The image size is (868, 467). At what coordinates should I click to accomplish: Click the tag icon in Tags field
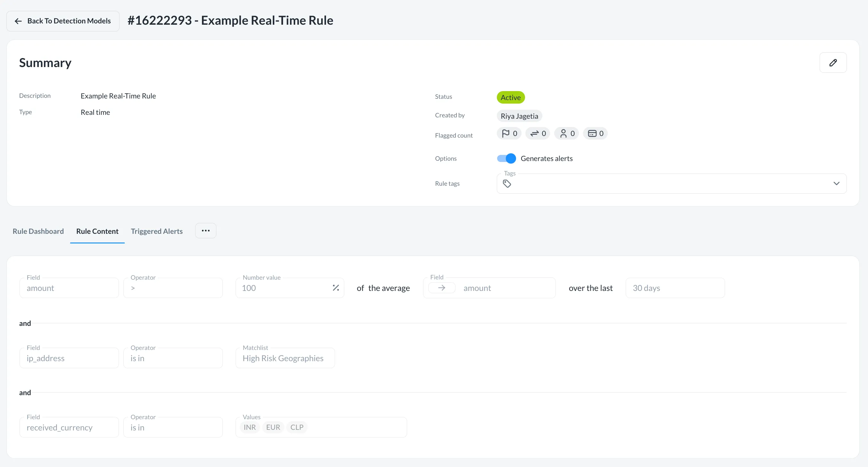pyautogui.click(x=507, y=183)
